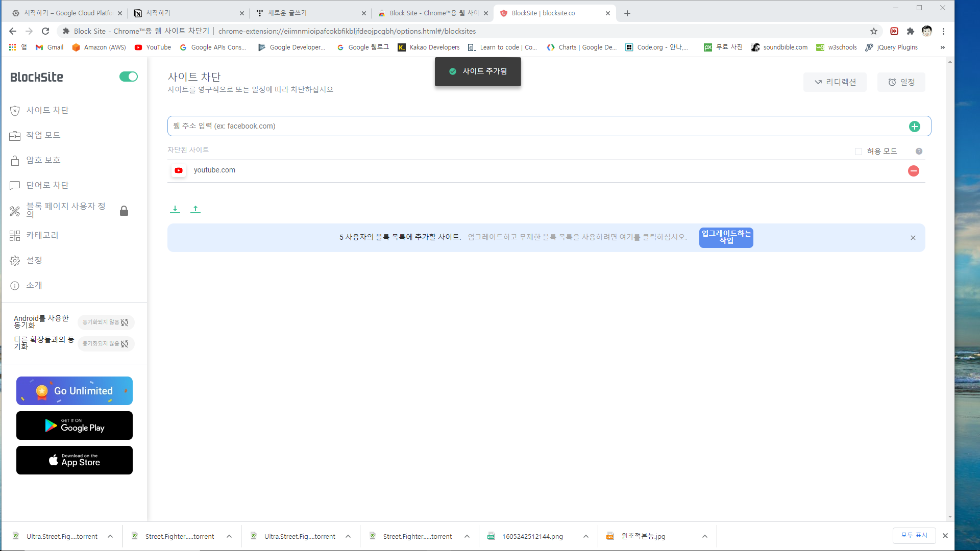This screenshot has height=551, width=980.
Task: Click lock icon beside 블록 페이지 사용자 정의
Action: [124, 211]
